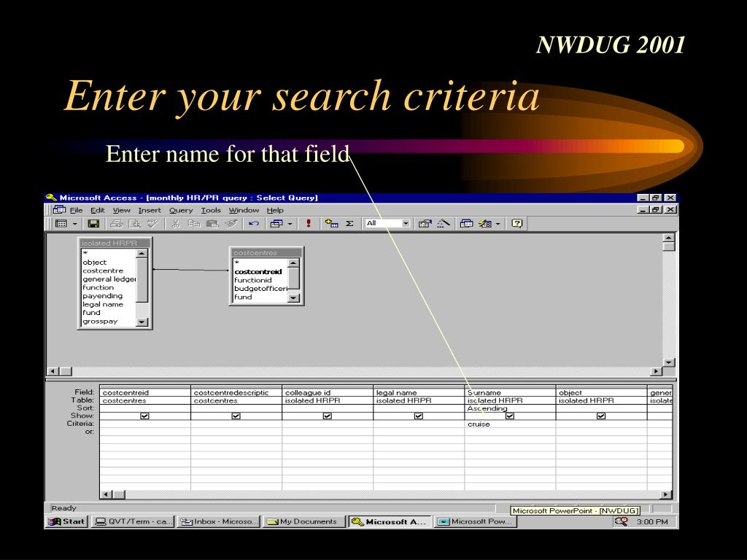The image size is (747, 560).
Task: Click the Query Type toolbar icon
Action: coord(276,223)
